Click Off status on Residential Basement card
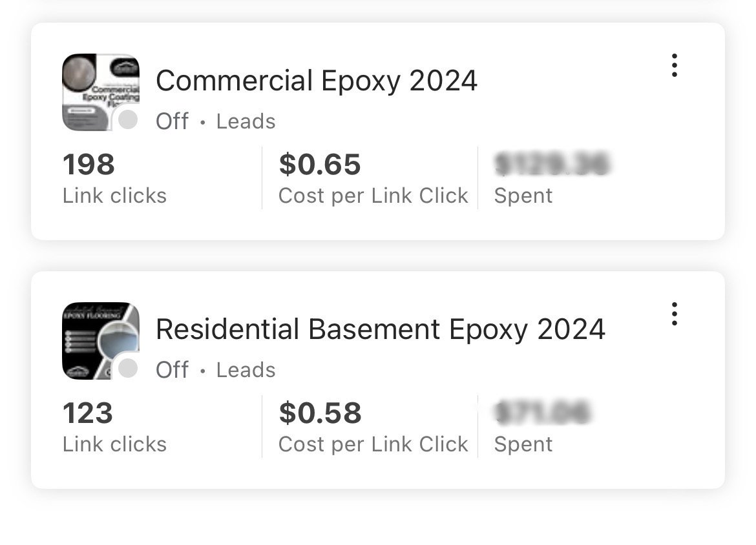 [x=172, y=369]
